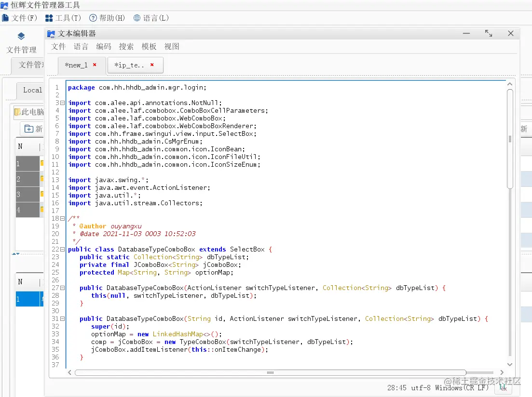Screen dimensions: 532x397
Task: Open the text editor 文件 menu
Action: click(x=58, y=46)
